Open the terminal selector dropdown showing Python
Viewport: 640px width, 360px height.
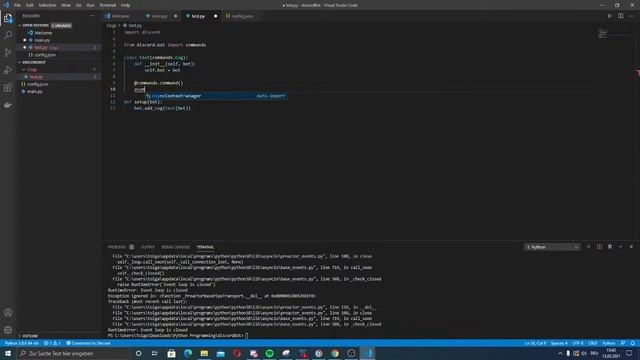(x=552, y=247)
